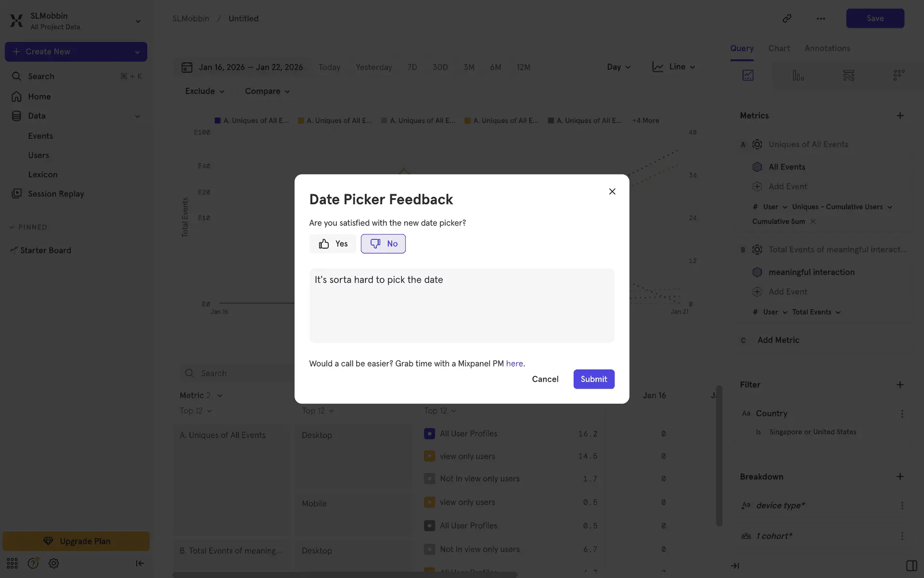Image resolution: width=924 pixels, height=578 pixels.
Task: Open settings gear in bottom sidebar
Action: [54, 563]
